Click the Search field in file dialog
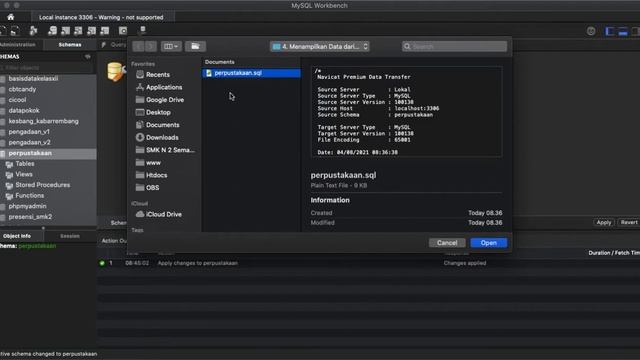 (x=454, y=47)
